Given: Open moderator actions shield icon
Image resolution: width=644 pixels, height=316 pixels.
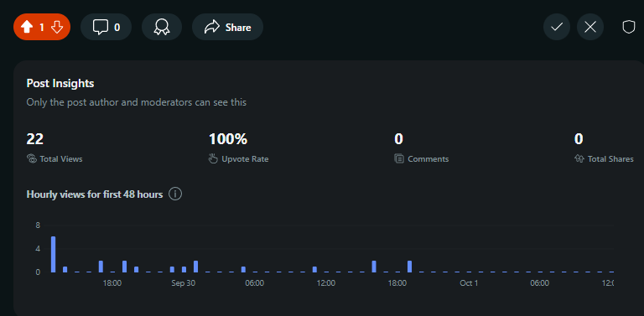Looking at the screenshot, I should 629,27.
